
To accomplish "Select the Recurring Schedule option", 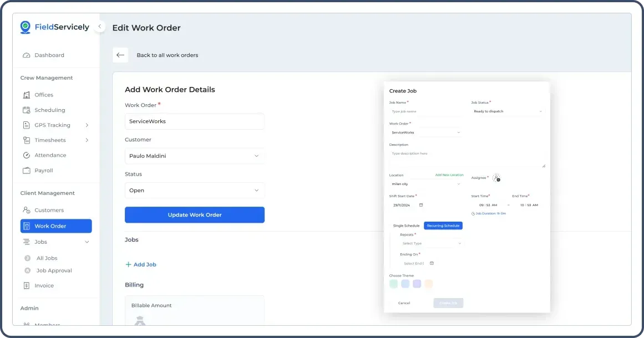I will pyautogui.click(x=443, y=226).
